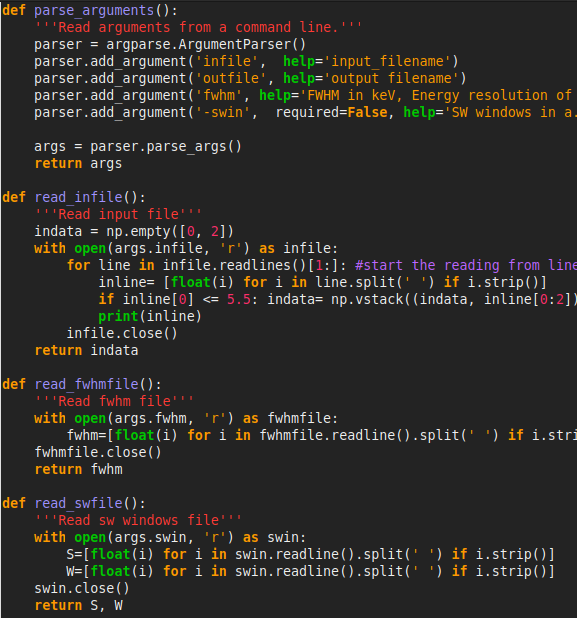Click the fwhmfile.close() line
Image resolution: width=577 pixels, height=618 pixels.
[98, 452]
